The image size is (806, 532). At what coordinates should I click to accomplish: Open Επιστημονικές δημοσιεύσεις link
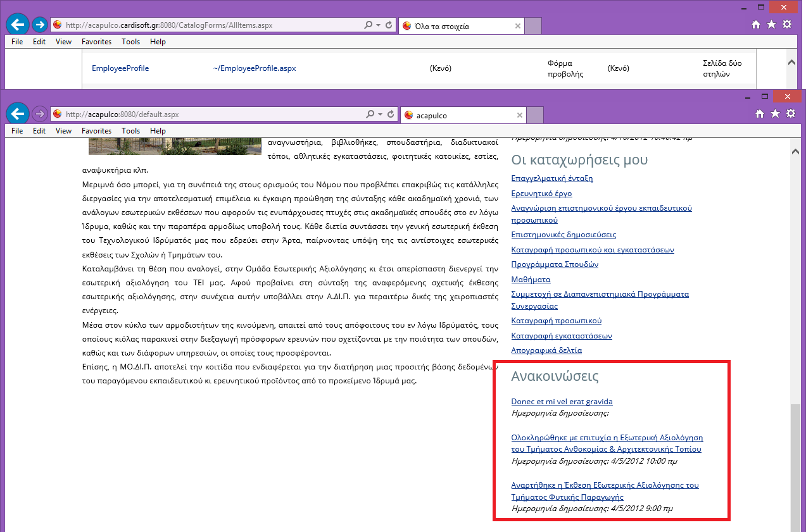coord(564,235)
